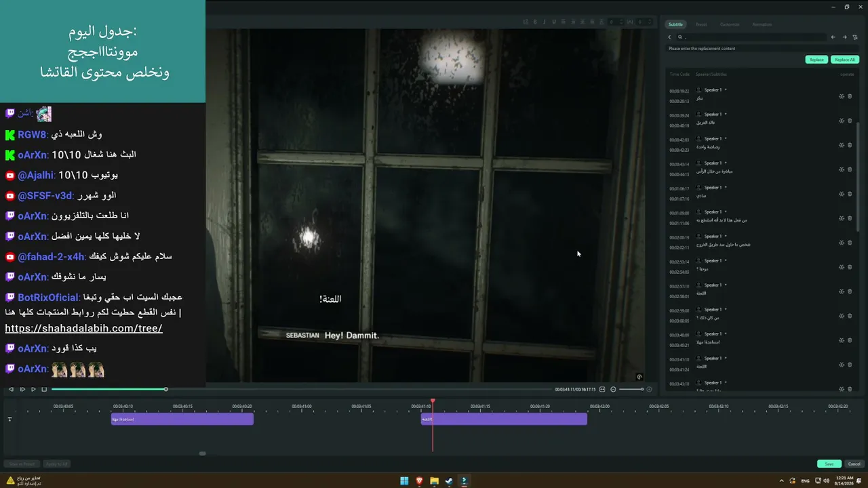Click merge icon on the 00:02:53:14 subtitle
The width and height of the screenshot is (868, 488).
842,267
